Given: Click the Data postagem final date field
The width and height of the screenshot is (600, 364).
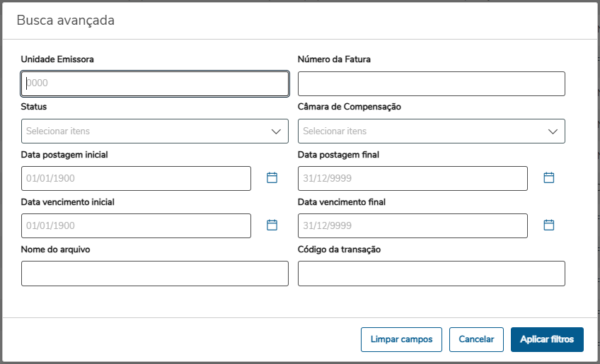Looking at the screenshot, I should 412,179.
